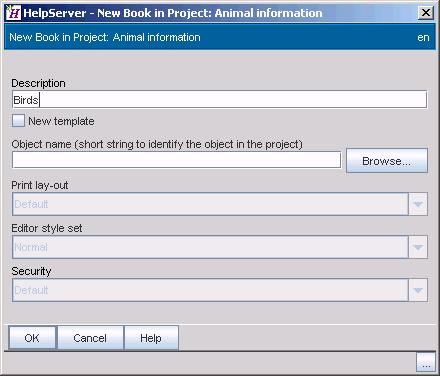Click the 'en' language indicator
Image resolution: width=440 pixels, height=376 pixels.
click(423, 37)
